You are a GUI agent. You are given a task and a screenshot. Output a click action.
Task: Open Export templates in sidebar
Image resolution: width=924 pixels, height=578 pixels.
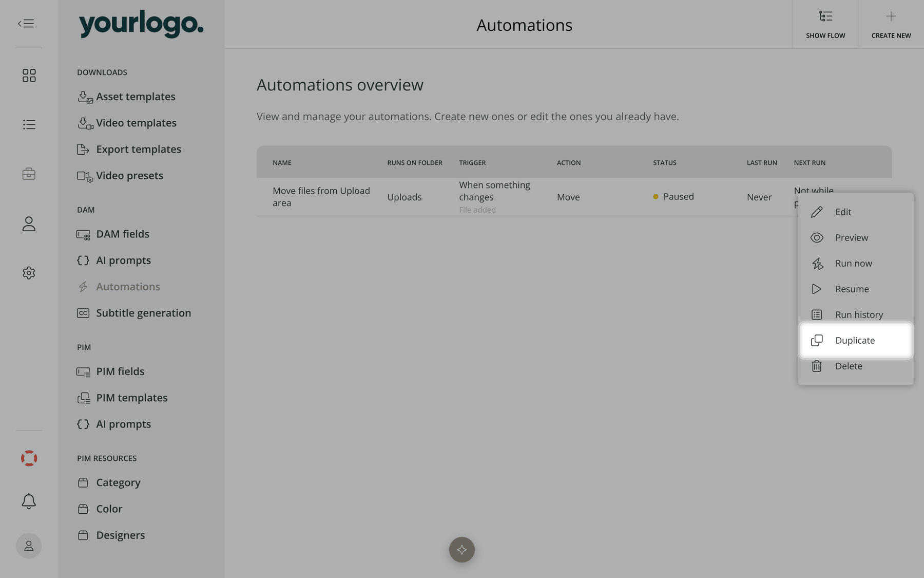[129, 149]
